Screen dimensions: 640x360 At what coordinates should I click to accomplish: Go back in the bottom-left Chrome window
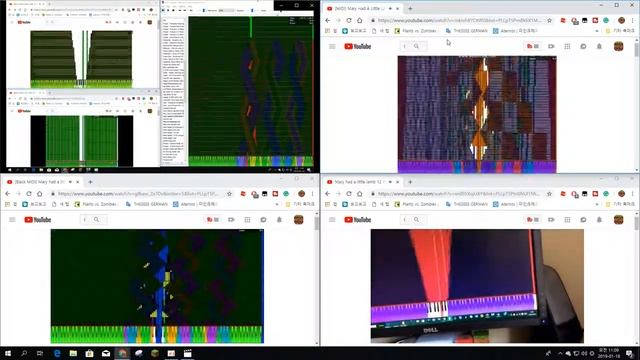8,194
